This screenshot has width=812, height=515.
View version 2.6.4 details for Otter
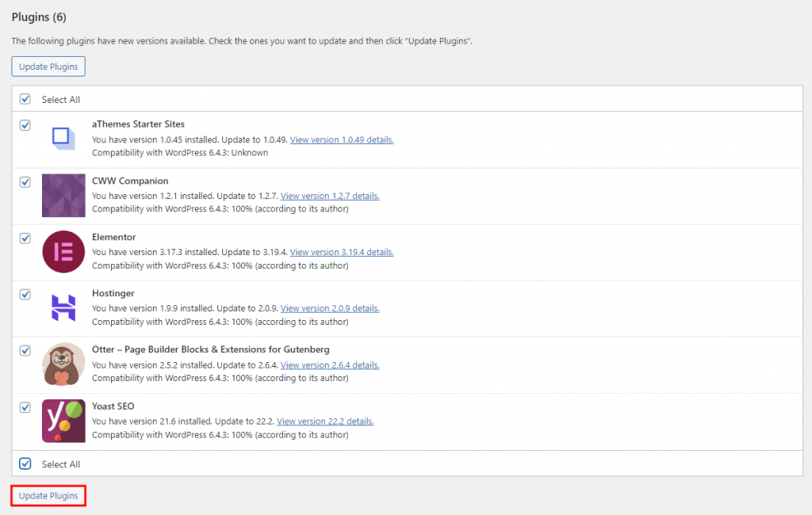coord(330,365)
